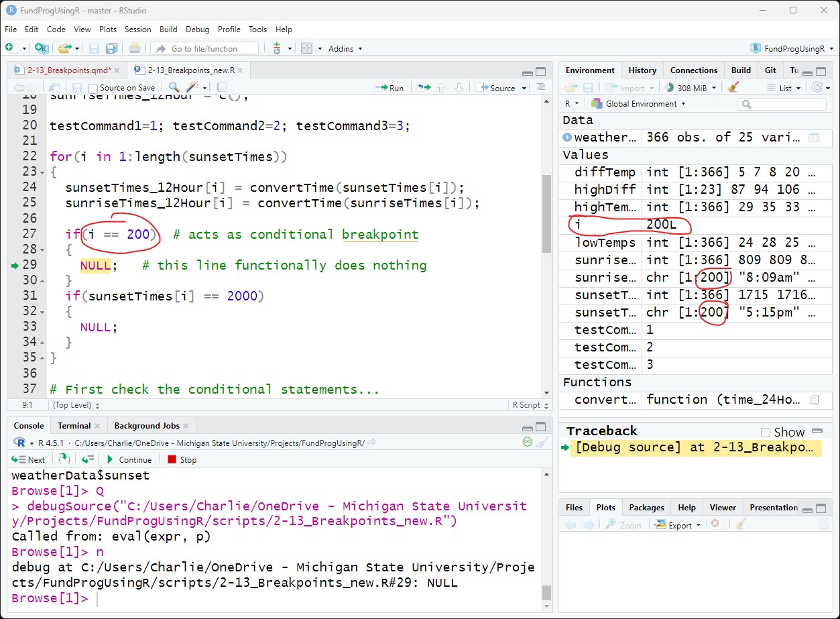Open the Top Level scope dropdown

76,405
